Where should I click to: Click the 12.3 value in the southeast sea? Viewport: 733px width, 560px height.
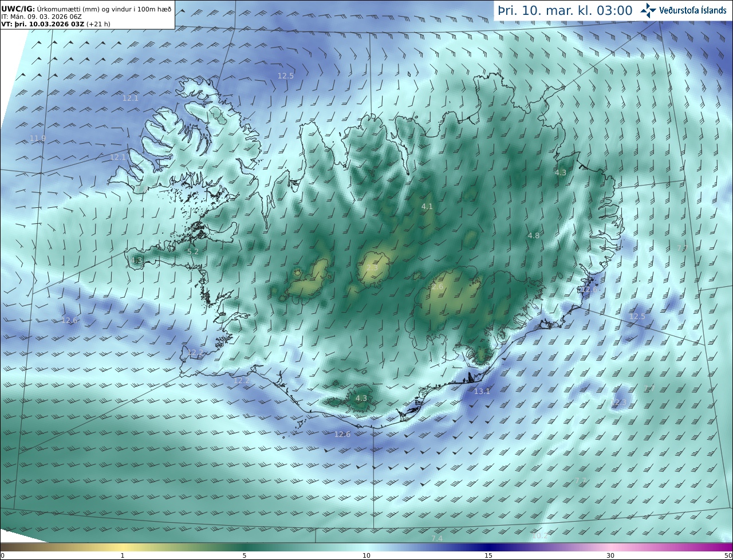(620, 403)
